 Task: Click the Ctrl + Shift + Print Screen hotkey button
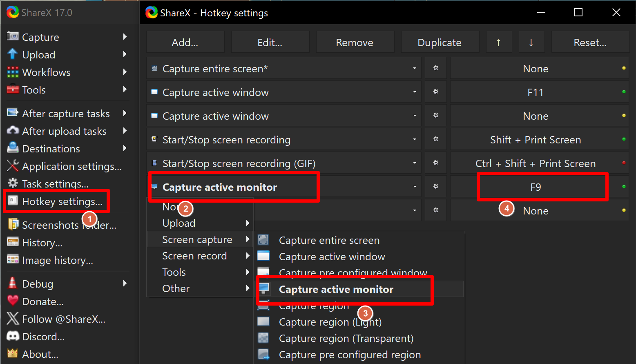(540, 163)
